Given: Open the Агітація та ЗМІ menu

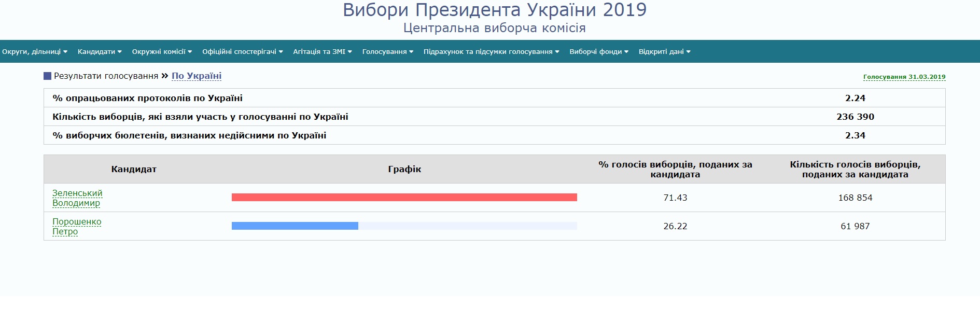Looking at the screenshot, I should 322,52.
